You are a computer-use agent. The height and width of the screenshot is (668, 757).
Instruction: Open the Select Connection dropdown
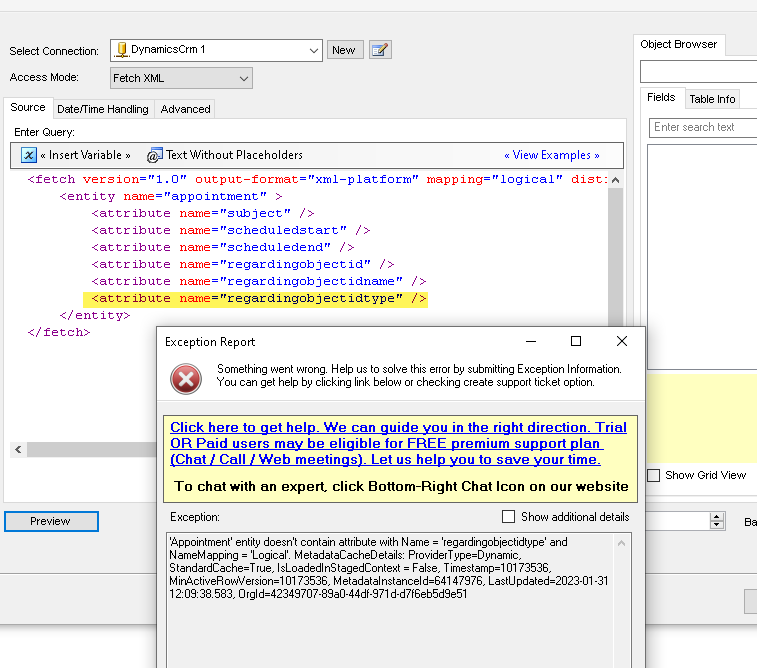click(311, 50)
